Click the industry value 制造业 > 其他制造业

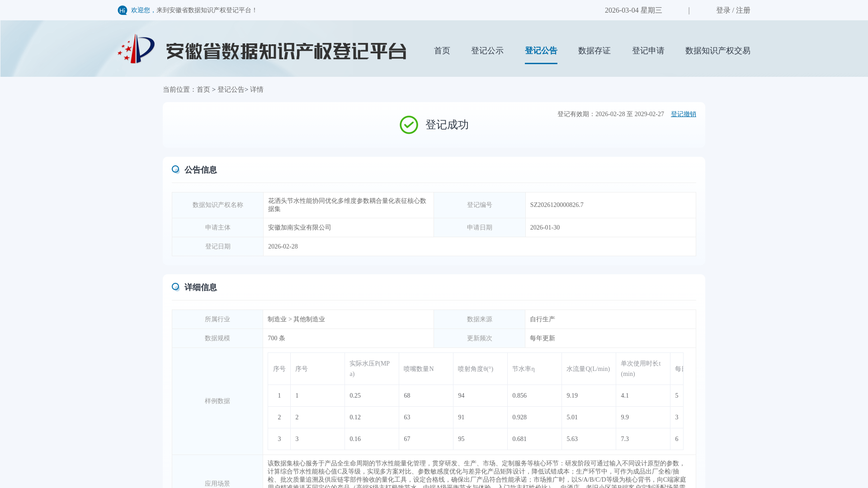click(x=296, y=319)
